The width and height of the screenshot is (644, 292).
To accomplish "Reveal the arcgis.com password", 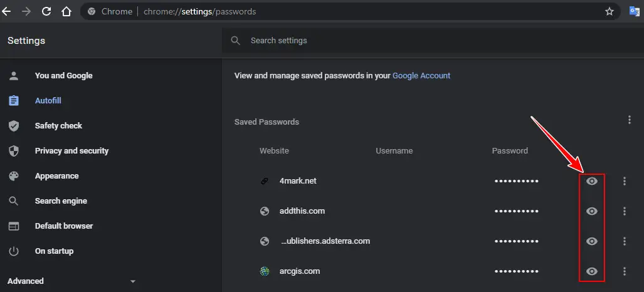I will [592, 271].
